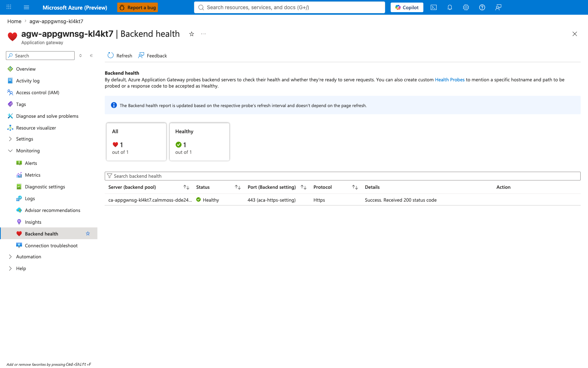Image resolution: width=588 pixels, height=368 pixels.
Task: Sort by Port (Backend setting) column arrows
Action: [x=304, y=187]
